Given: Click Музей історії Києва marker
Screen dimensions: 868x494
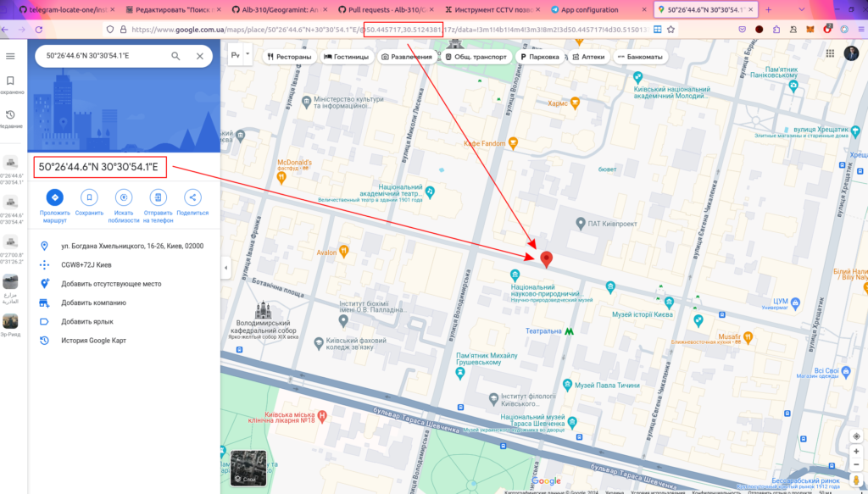Looking at the screenshot, I should [x=669, y=302].
